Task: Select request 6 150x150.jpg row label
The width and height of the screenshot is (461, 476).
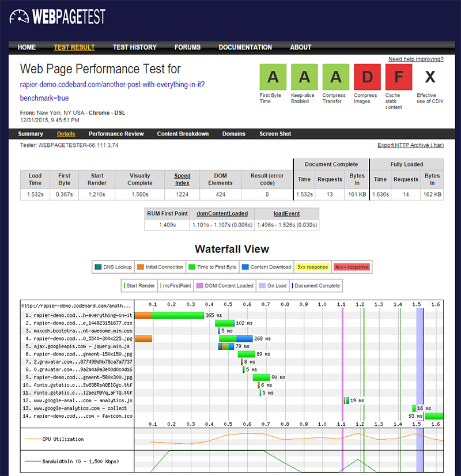Action: [x=79, y=354]
